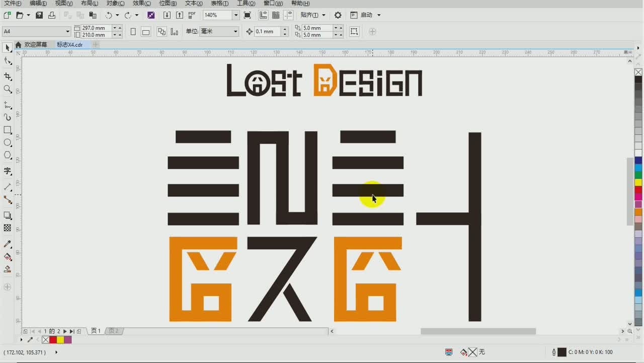The height and width of the screenshot is (363, 644).
Task: Toggle Show grid
Action: 276,15
